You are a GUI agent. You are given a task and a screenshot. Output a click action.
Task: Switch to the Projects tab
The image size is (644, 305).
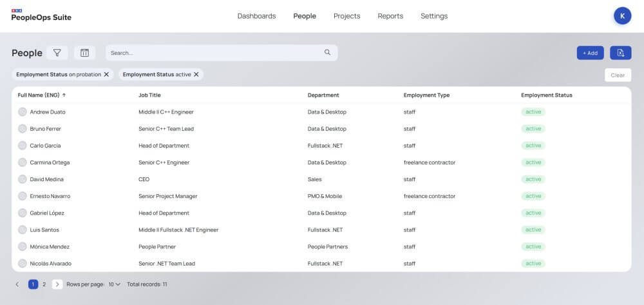346,16
